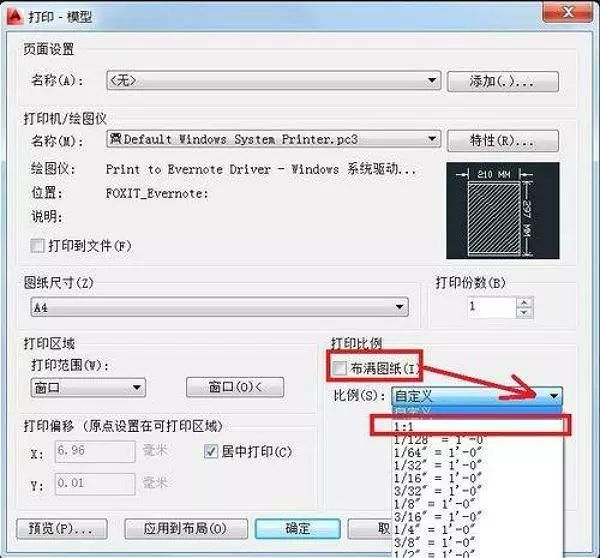Open the page setup 名称 dropdown
The height and width of the screenshot is (558, 600).
[x=273, y=80]
